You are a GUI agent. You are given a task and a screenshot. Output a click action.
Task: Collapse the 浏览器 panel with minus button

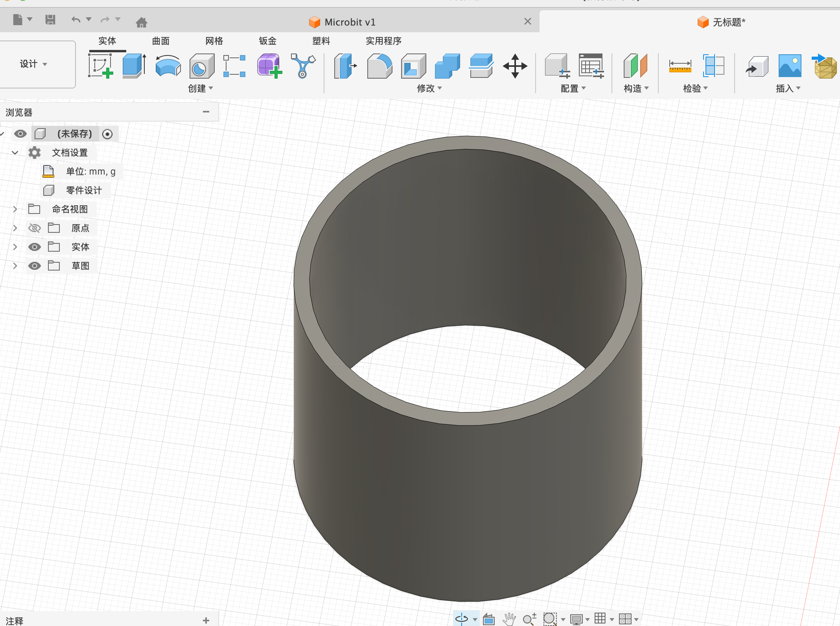coord(206,112)
